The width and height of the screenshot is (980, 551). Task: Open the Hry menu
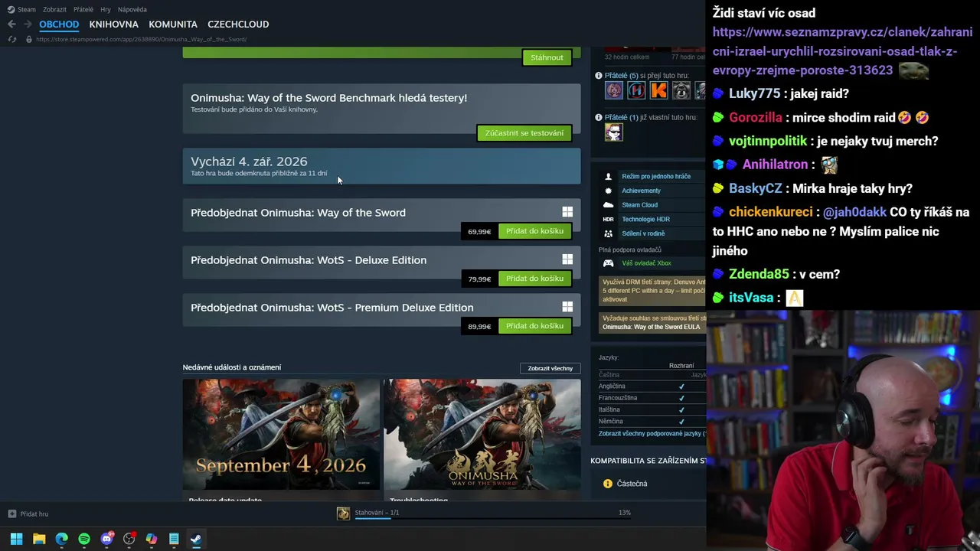106,9
